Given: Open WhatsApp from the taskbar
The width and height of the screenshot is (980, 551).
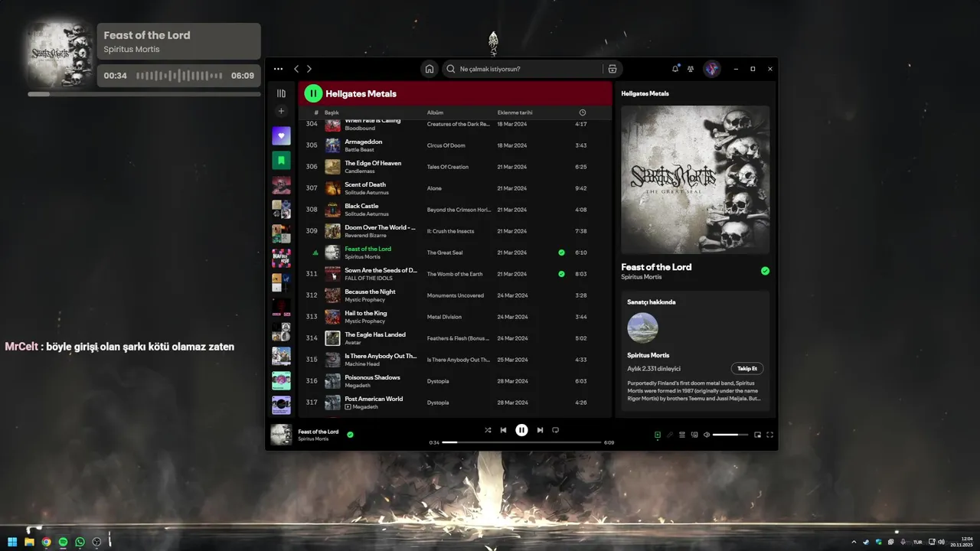Looking at the screenshot, I should pyautogui.click(x=80, y=542).
